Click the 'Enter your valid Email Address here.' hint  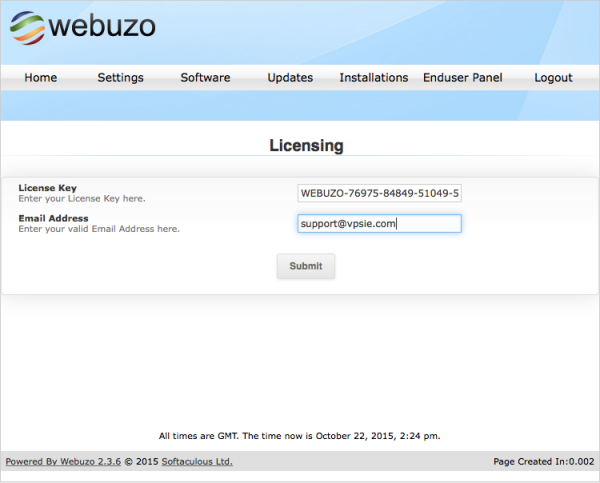(99, 229)
